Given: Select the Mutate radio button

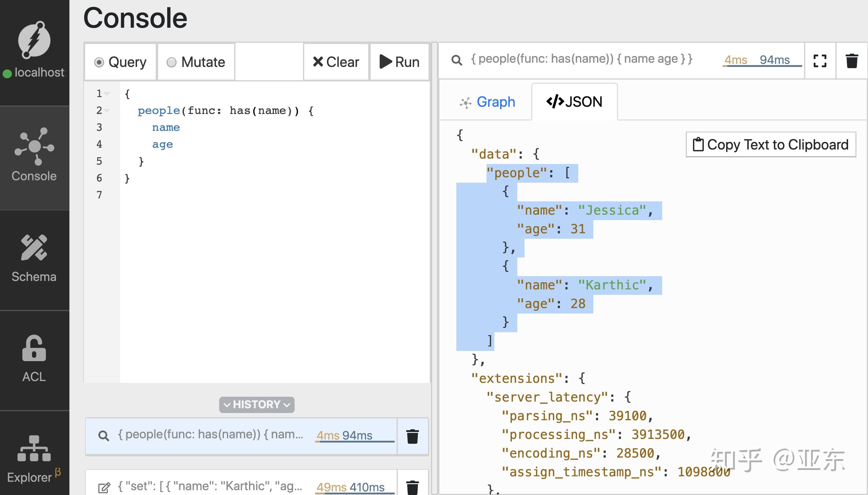Looking at the screenshot, I should (x=171, y=62).
